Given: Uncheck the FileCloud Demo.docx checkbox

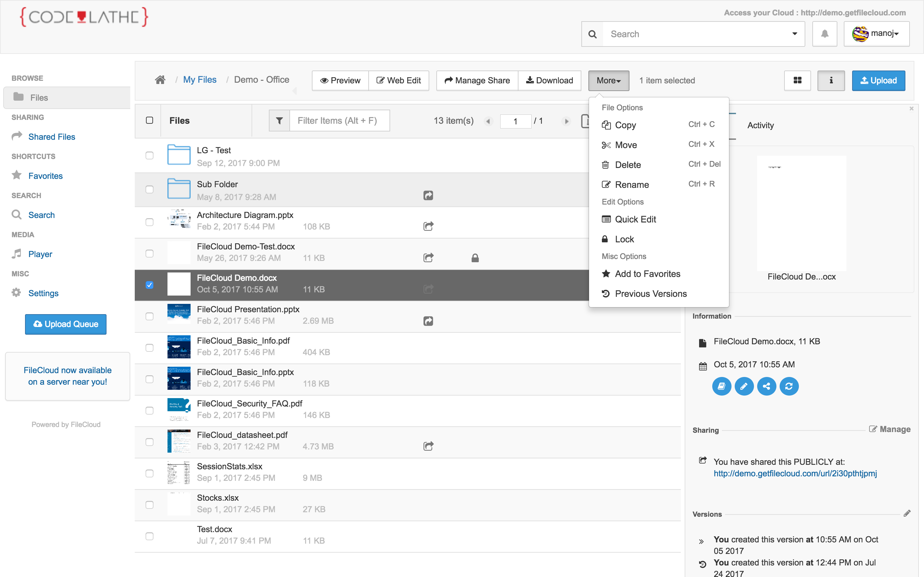Looking at the screenshot, I should point(150,285).
